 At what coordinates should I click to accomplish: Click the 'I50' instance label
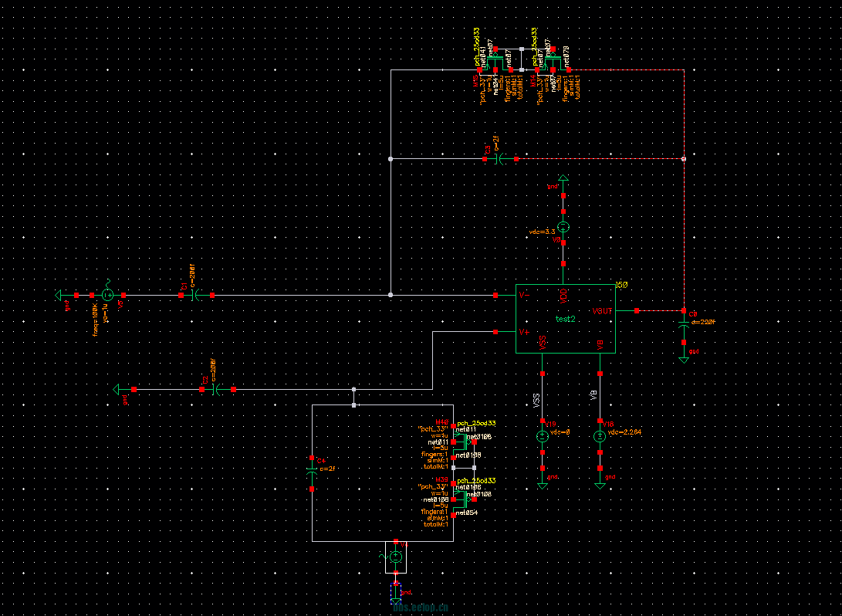622,284
